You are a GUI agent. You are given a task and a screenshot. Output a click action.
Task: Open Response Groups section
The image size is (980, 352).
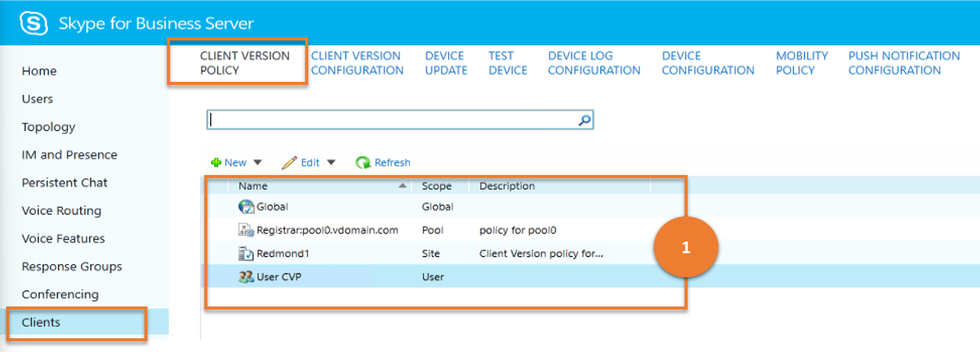point(72,267)
